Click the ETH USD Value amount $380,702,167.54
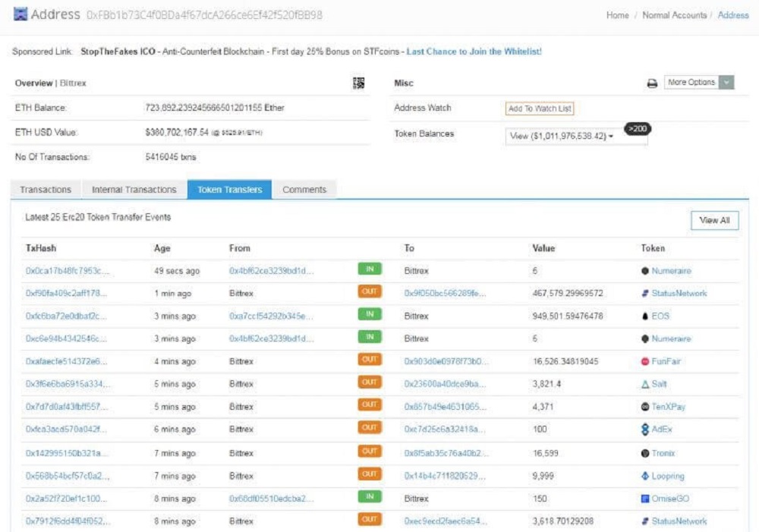This screenshot has height=532, width=759. pos(177,132)
